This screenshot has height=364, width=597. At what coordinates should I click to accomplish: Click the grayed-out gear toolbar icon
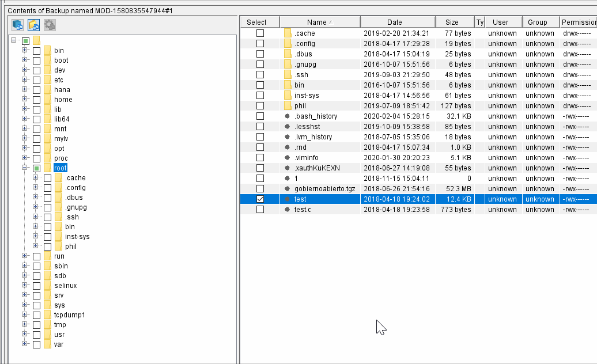[x=50, y=25]
